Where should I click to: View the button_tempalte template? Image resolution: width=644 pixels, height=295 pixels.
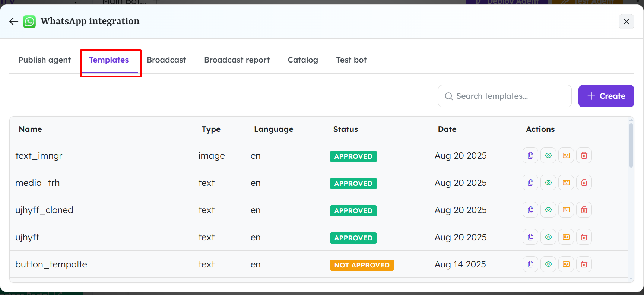click(548, 264)
